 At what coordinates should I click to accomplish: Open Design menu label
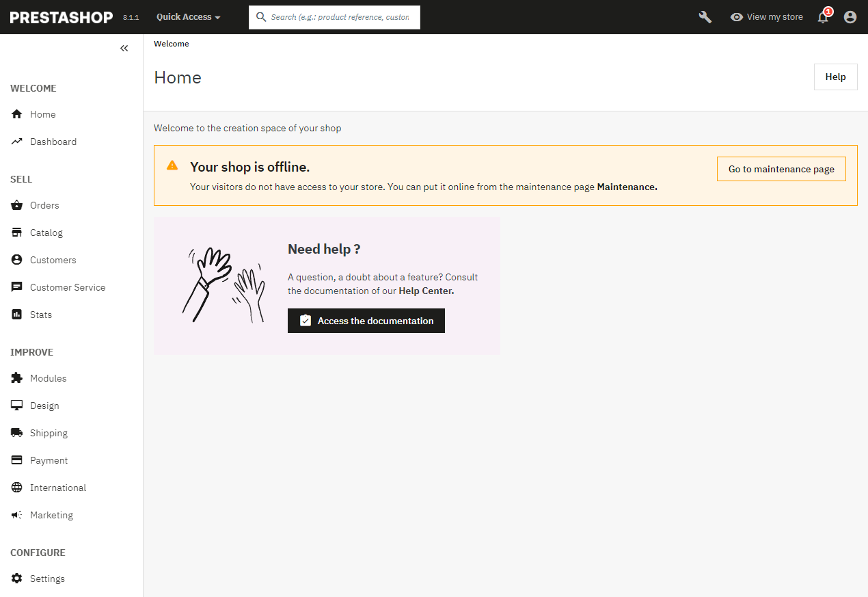coord(44,406)
